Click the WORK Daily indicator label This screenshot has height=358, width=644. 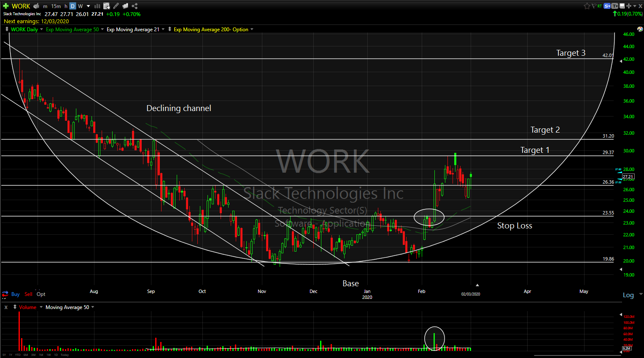tap(24, 29)
